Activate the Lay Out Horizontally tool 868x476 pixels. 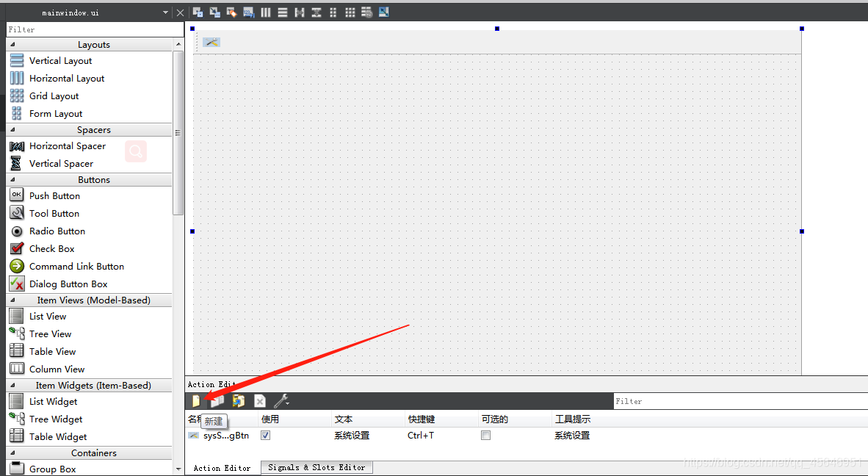click(x=266, y=12)
